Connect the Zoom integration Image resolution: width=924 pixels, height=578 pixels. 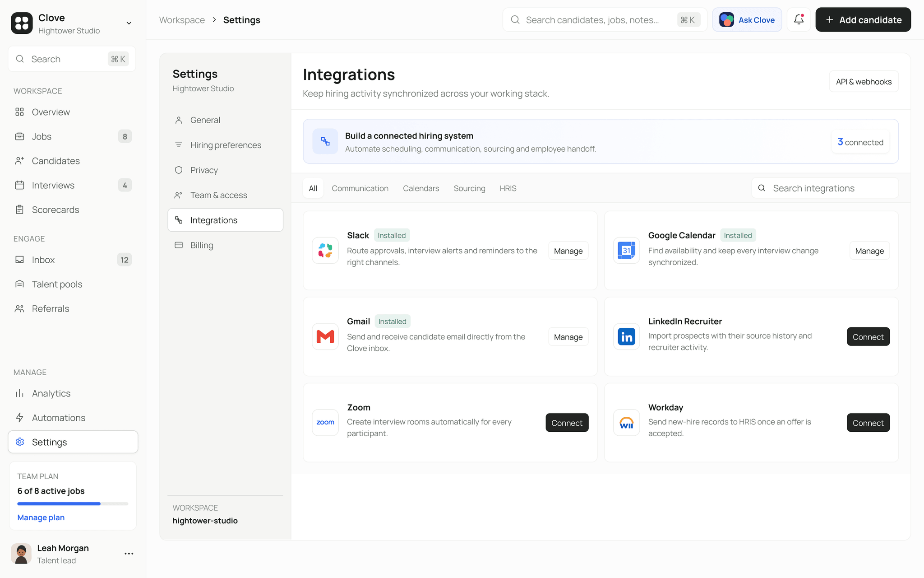tap(567, 423)
